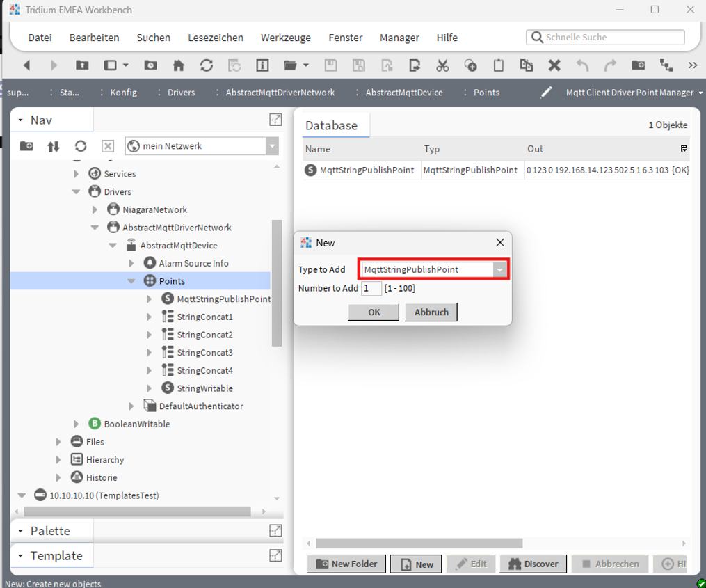Click the Delete X icon in toolbar
This screenshot has height=588, width=706.
coord(554,65)
